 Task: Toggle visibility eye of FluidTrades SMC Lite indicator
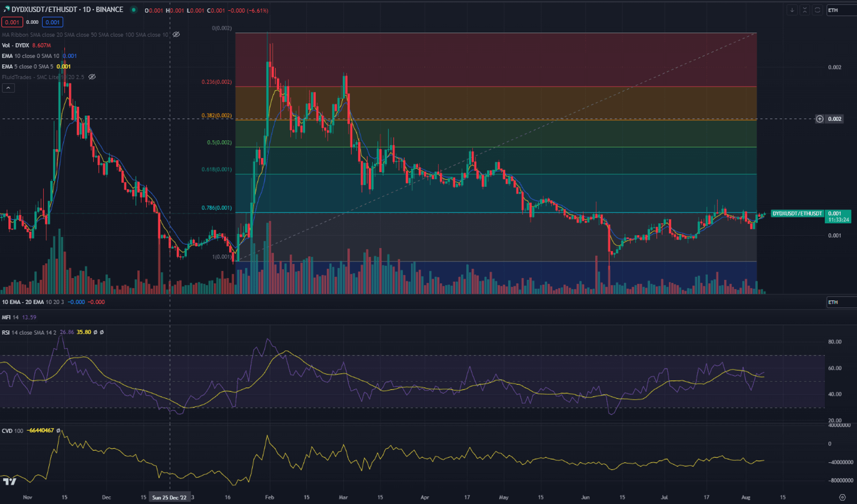92,77
